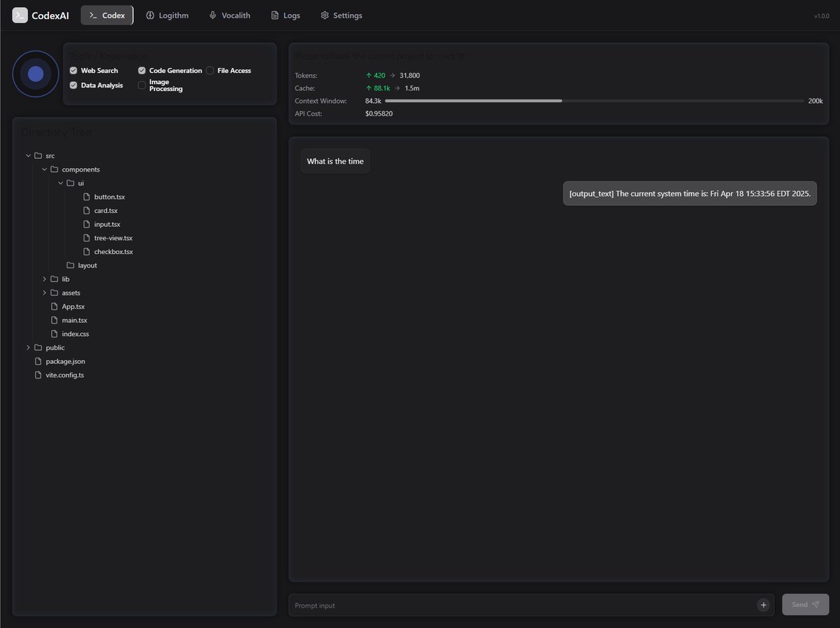
Task: Open the tree-view.tsx file name
Action: (113, 238)
